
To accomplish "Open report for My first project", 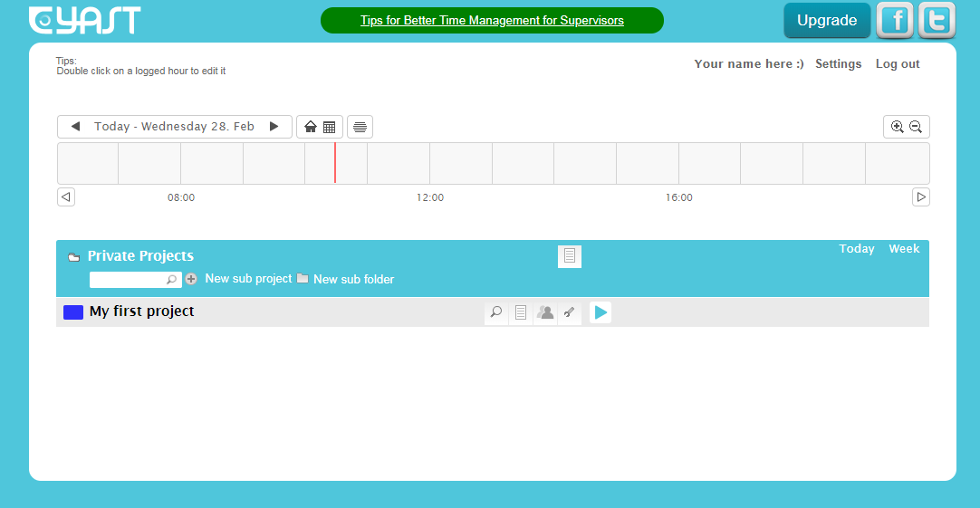I will click(521, 312).
